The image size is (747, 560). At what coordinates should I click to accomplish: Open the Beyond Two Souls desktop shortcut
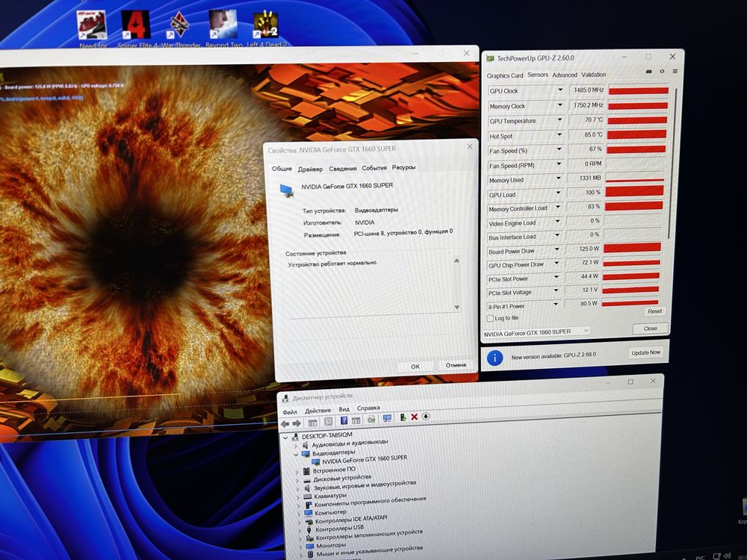click(223, 28)
